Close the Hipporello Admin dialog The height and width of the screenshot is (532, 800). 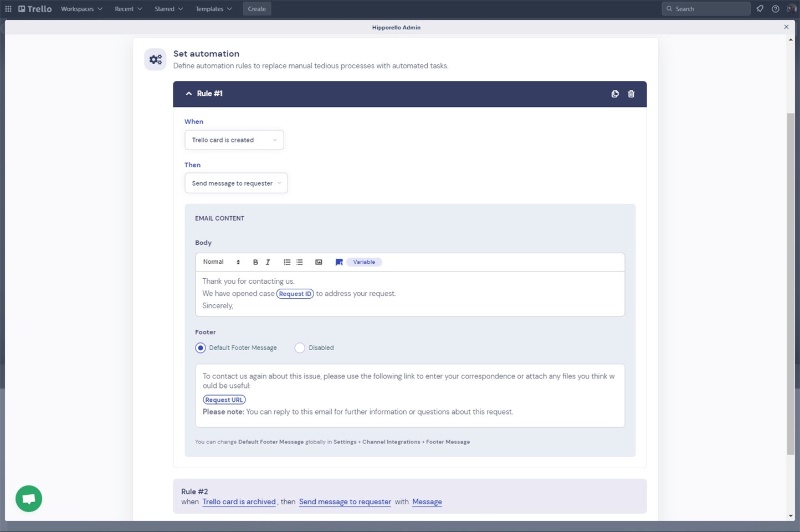786,27
